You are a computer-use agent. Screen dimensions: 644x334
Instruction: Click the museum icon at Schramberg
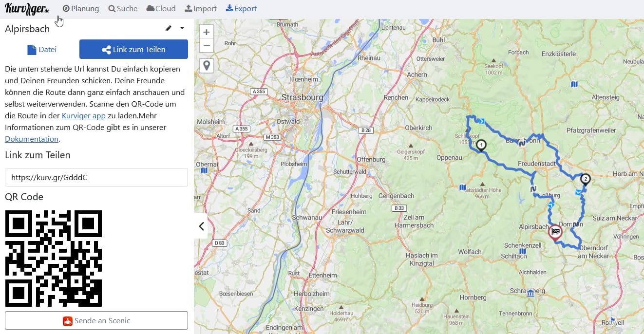pos(530,293)
